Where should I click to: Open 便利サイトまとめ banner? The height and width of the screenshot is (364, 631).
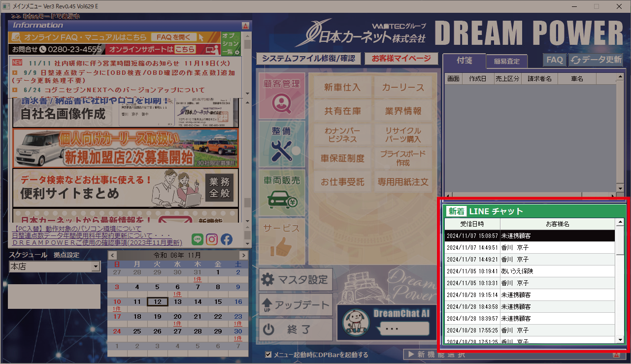pyautogui.click(x=125, y=188)
